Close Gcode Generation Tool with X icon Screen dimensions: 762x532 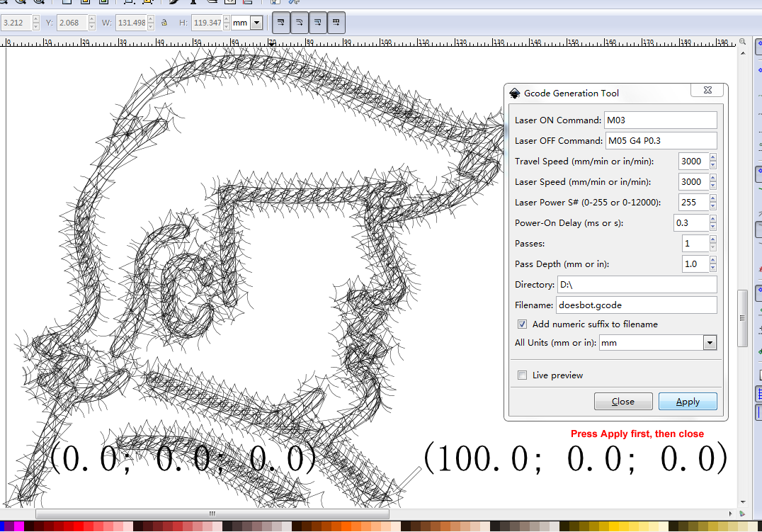[x=707, y=91]
